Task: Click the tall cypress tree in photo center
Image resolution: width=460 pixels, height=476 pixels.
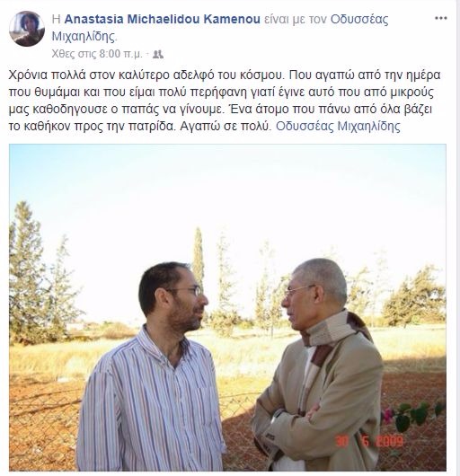Action: [199, 258]
